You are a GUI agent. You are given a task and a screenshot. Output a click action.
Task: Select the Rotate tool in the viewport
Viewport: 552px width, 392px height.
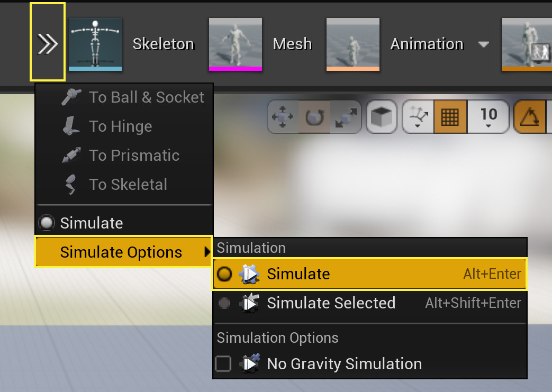314,117
